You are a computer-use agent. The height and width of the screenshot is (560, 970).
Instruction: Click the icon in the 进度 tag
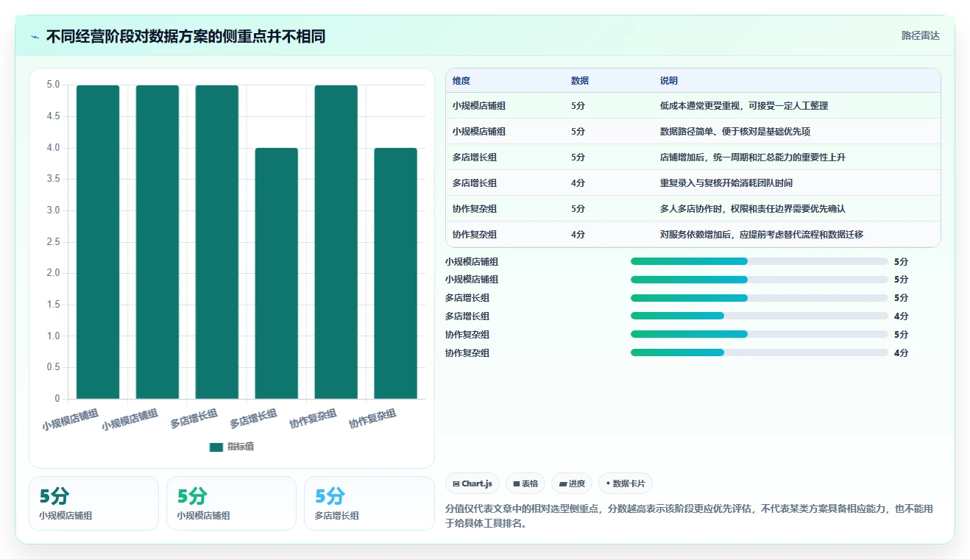563,483
